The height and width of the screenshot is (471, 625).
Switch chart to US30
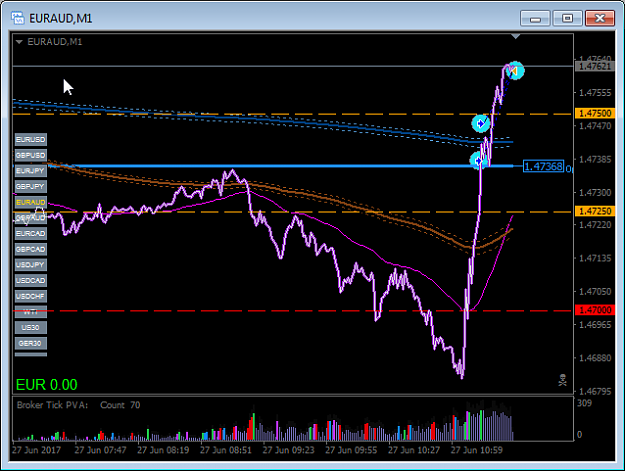(31, 328)
